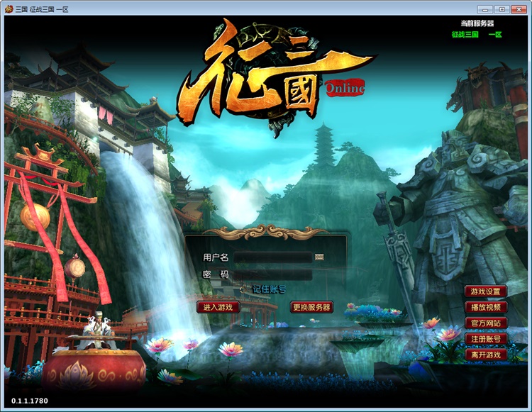The width and height of the screenshot is (532, 412).
Task: Visit the 官方网站 official website
Action: pos(486,323)
